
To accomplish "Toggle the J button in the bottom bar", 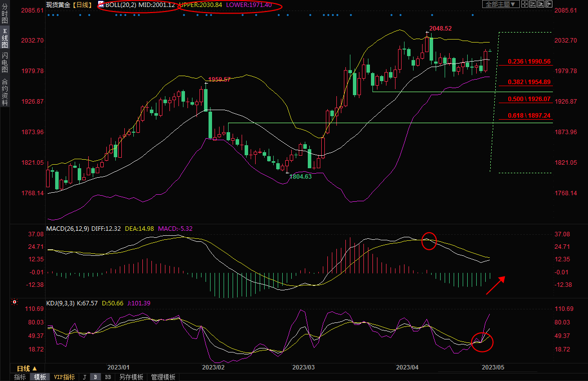I will click(x=84, y=377).
